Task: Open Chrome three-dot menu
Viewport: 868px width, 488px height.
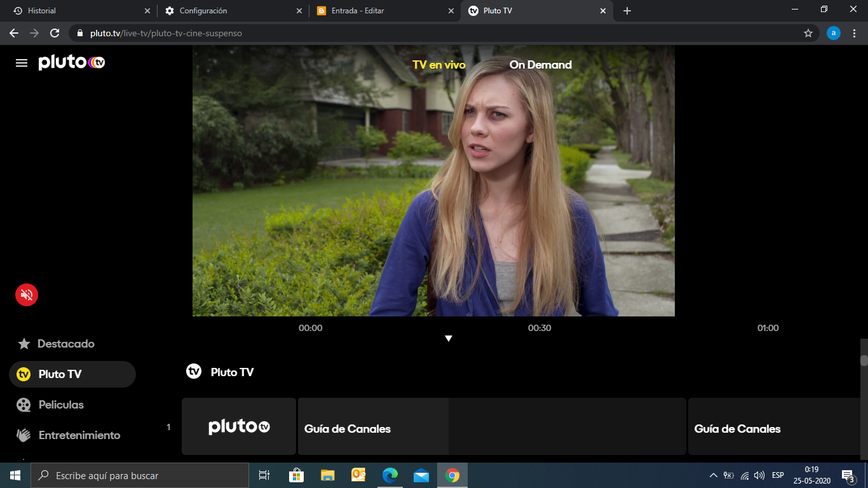Action: (x=854, y=33)
